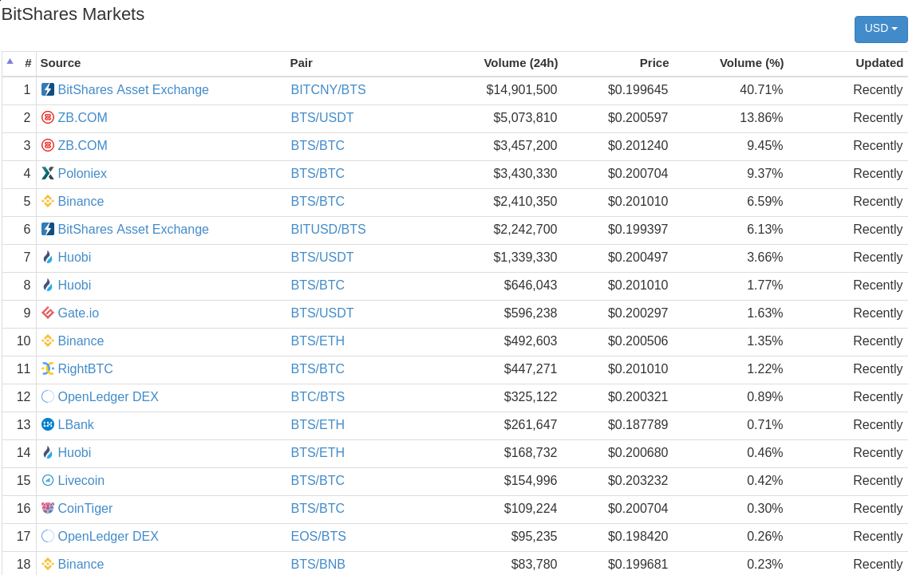924x575 pixels.
Task: Click BitShares Asset Exchange icon in row 1
Action: pos(48,89)
